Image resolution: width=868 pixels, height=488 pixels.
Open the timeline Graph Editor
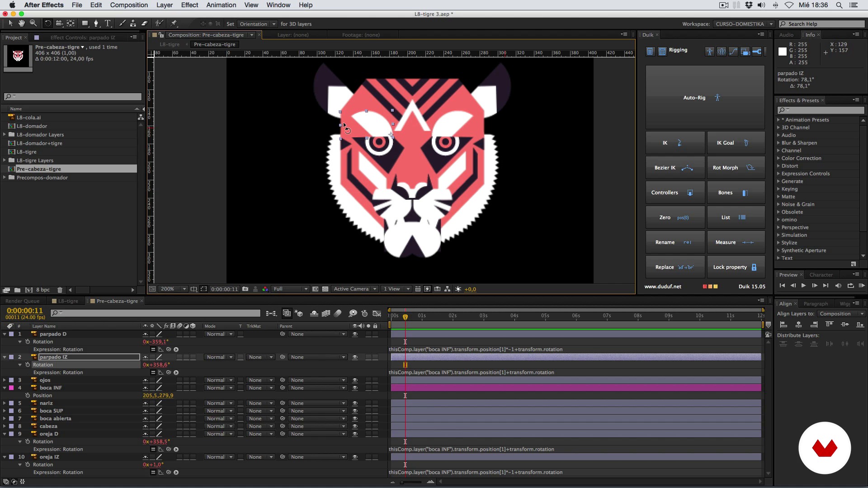tap(377, 313)
